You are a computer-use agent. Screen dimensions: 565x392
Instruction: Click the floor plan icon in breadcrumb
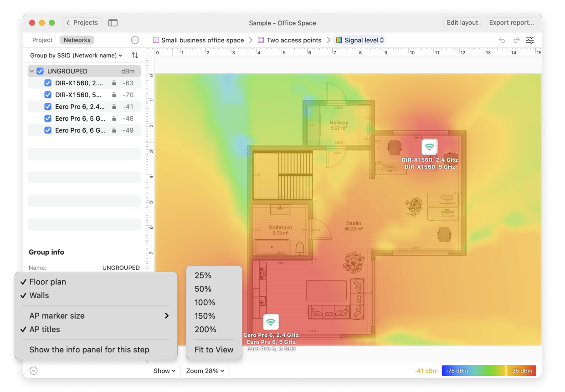tap(156, 40)
